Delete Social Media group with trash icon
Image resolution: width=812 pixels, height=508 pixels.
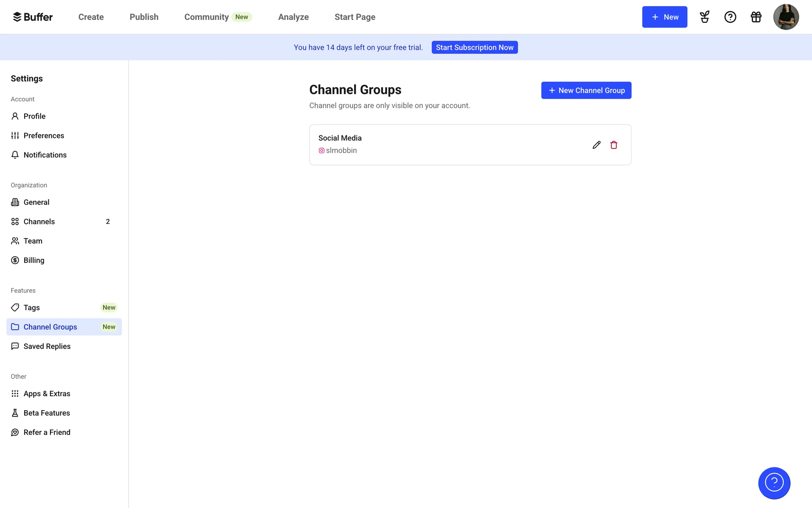point(614,145)
